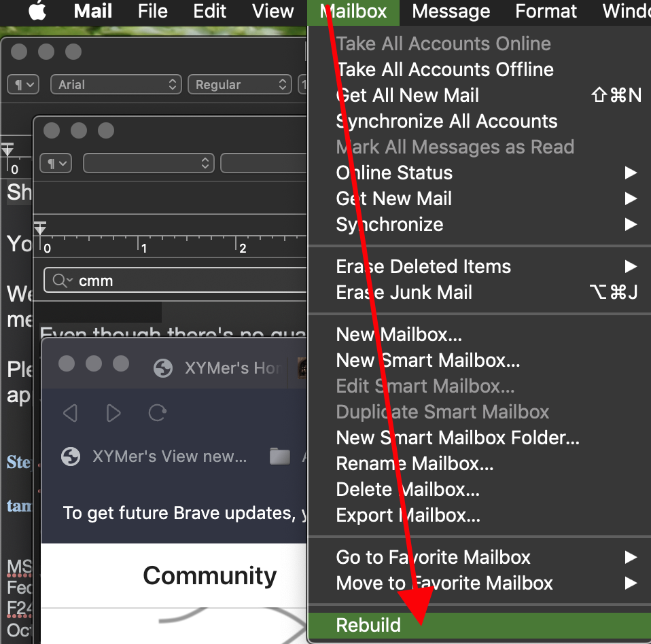Expand the Online Status submenu
The height and width of the screenshot is (644, 651).
(x=480, y=173)
